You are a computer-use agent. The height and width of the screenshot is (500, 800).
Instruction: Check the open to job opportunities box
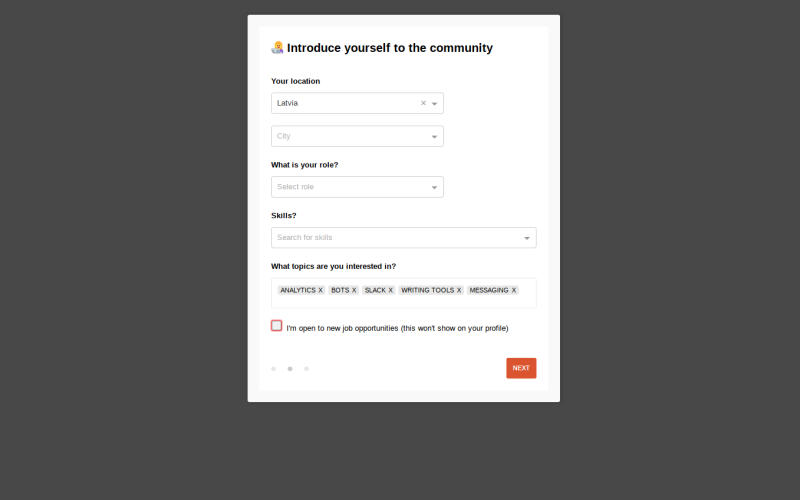[277, 326]
